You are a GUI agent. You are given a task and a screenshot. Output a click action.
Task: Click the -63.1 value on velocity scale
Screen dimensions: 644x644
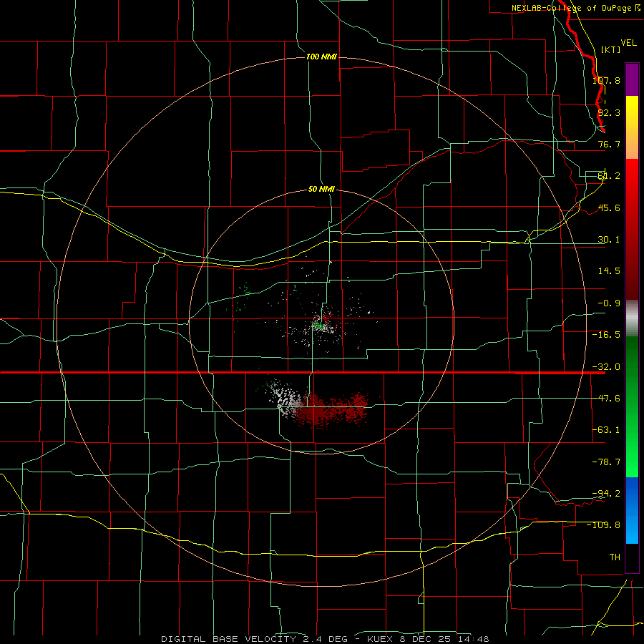[606, 430]
